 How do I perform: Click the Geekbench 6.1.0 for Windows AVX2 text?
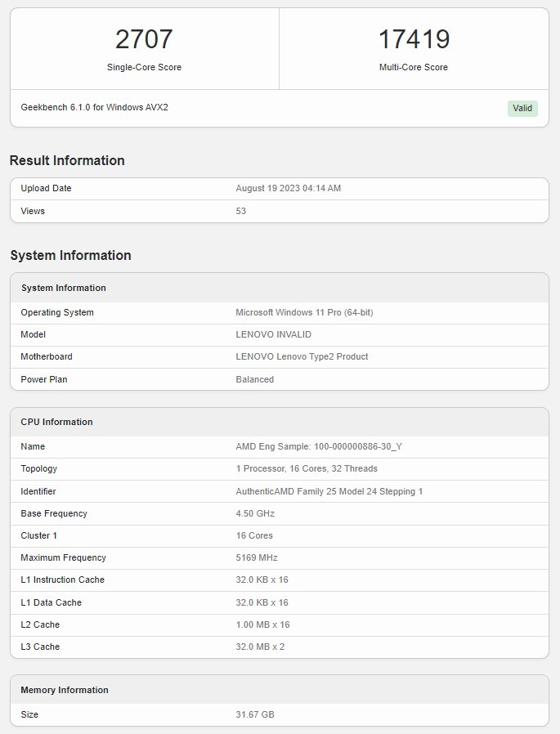(95, 107)
